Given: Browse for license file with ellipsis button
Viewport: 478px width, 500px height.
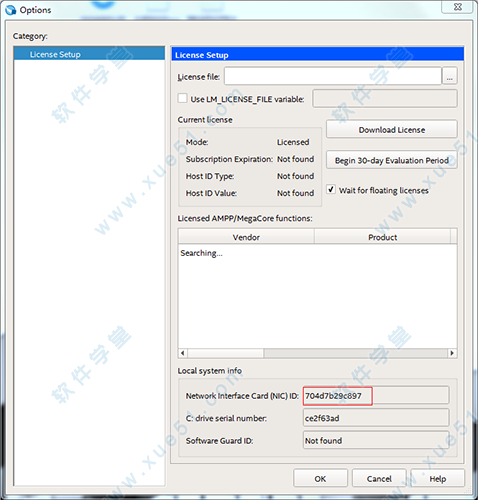Looking at the screenshot, I should 449,76.
